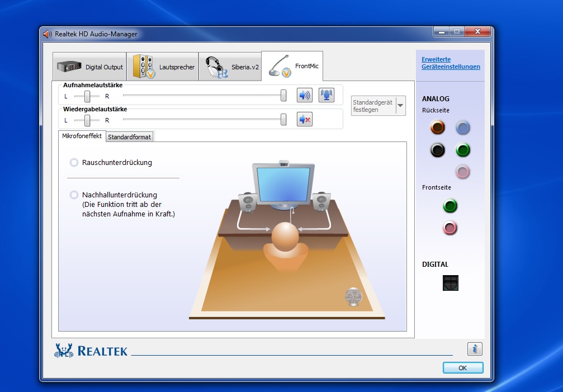This screenshot has height=392, width=563.
Task: Click the left speaker in illustration
Action: (x=248, y=202)
